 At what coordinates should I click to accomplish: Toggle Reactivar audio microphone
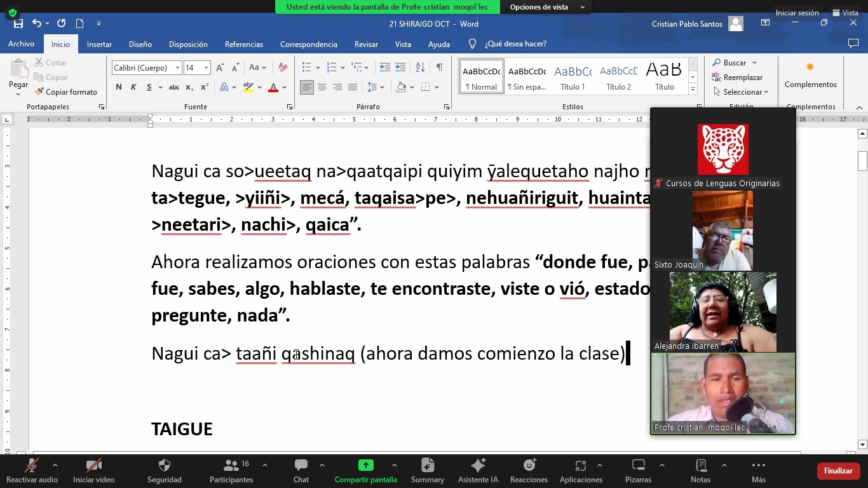32,471
